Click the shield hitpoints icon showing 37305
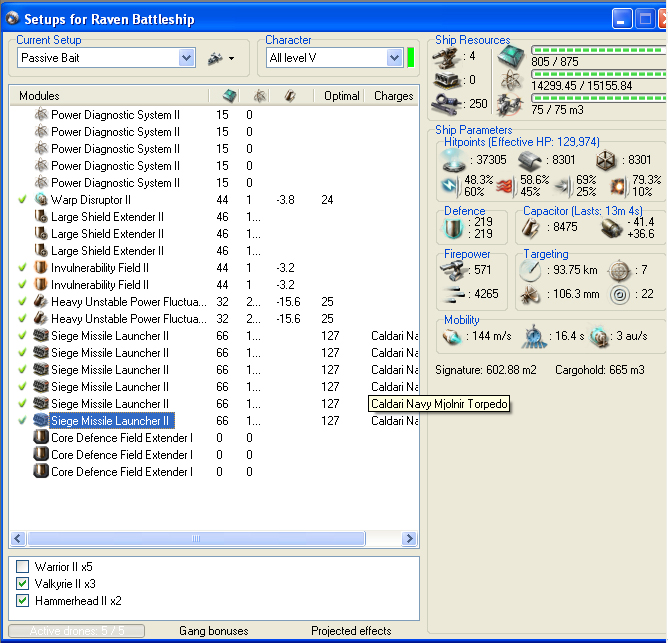Viewport: 668px width, 643px height. pyautogui.click(x=454, y=160)
